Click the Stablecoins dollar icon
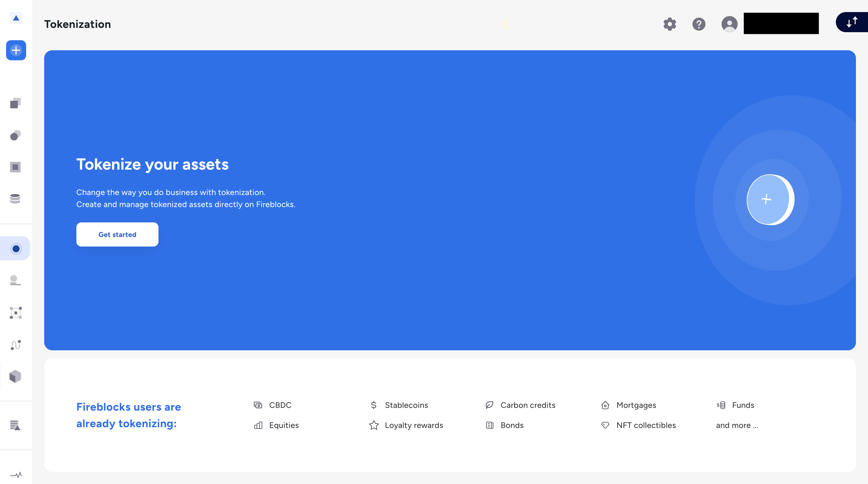The image size is (868, 484). click(374, 405)
